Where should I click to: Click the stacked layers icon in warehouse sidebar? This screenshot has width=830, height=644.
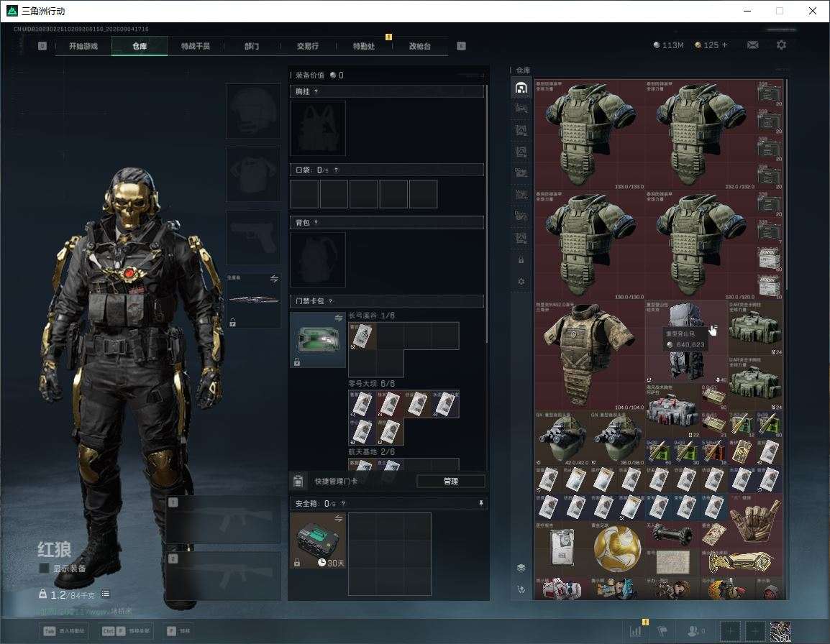[x=521, y=567]
